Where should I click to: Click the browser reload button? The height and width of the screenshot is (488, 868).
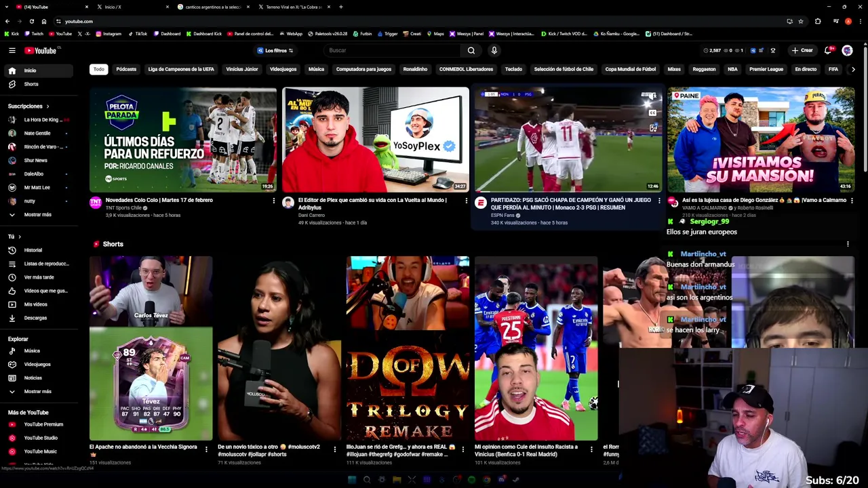pyautogui.click(x=31, y=21)
